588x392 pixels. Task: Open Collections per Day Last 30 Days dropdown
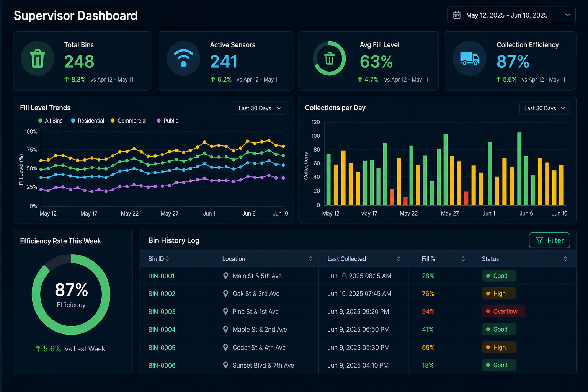click(544, 108)
